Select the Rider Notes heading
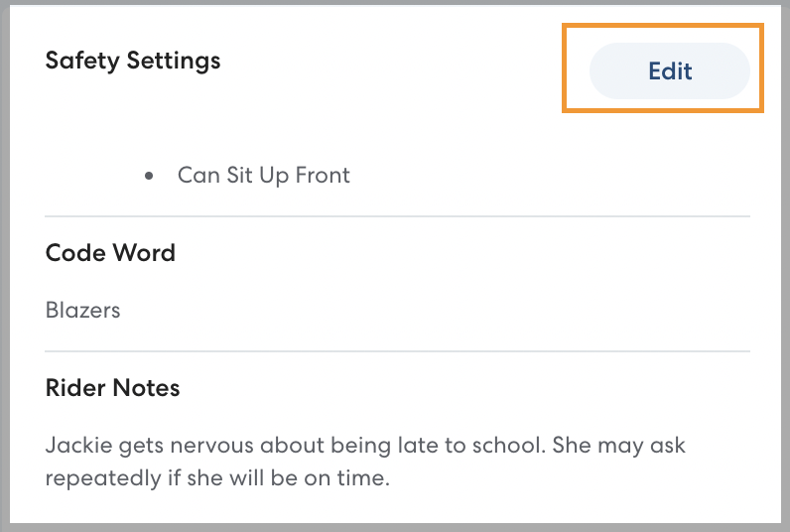The height and width of the screenshot is (532, 790). point(112,387)
